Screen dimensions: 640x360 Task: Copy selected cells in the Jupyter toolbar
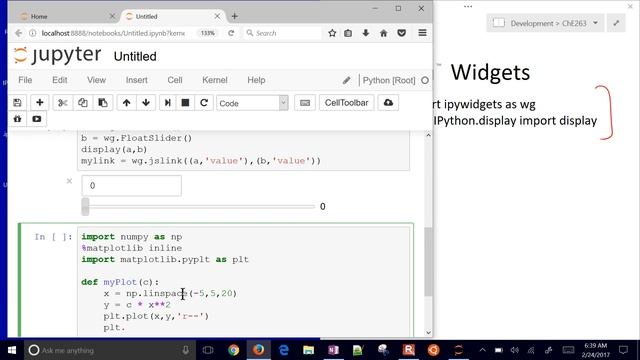click(82, 103)
